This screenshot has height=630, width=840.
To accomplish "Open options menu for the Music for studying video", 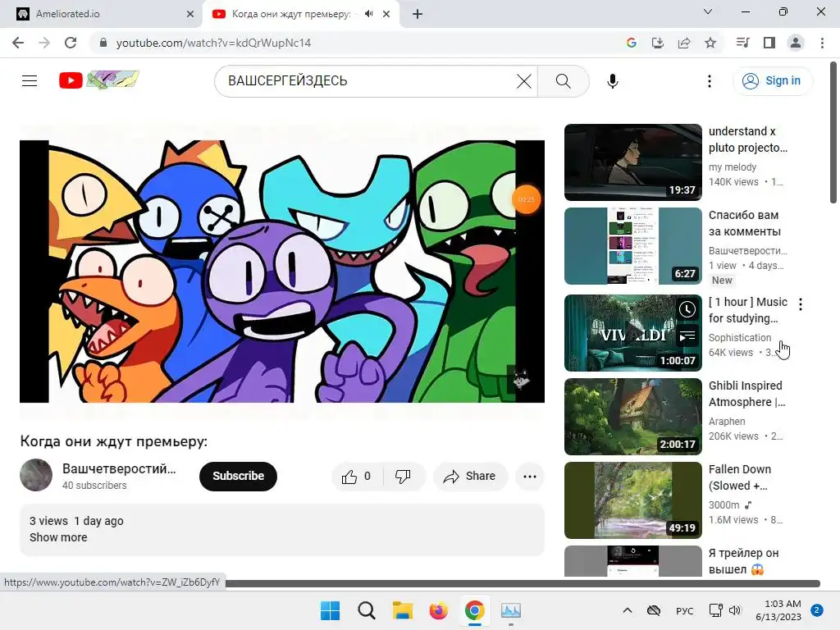I will pyautogui.click(x=801, y=304).
